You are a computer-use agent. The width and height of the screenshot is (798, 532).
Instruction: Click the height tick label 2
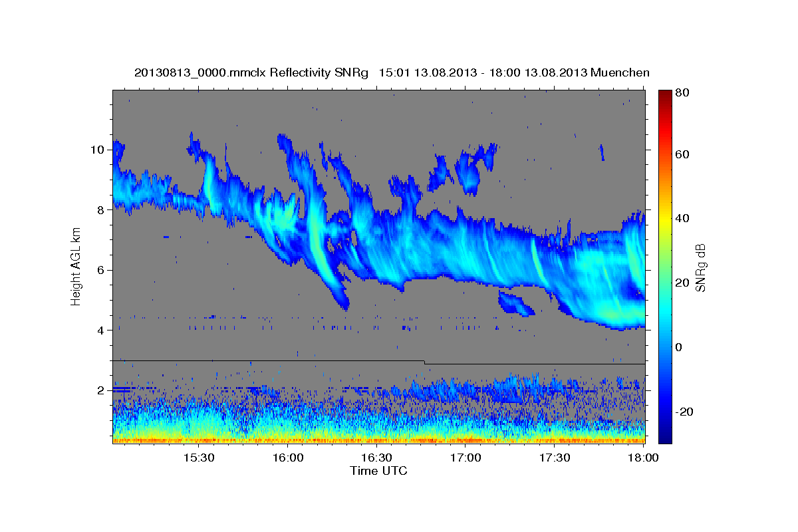(100, 390)
